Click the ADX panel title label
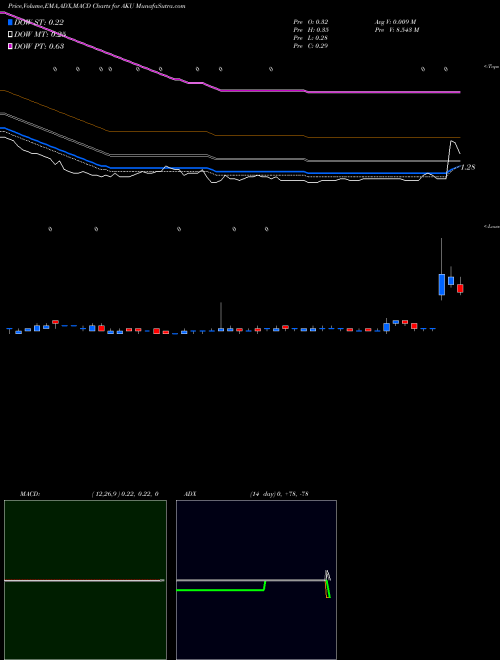 [x=190, y=493]
